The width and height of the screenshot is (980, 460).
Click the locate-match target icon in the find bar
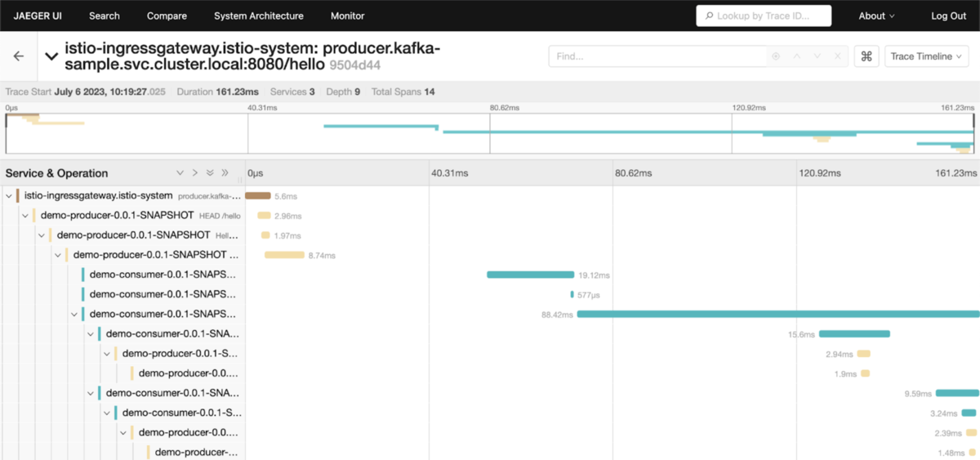(x=776, y=56)
